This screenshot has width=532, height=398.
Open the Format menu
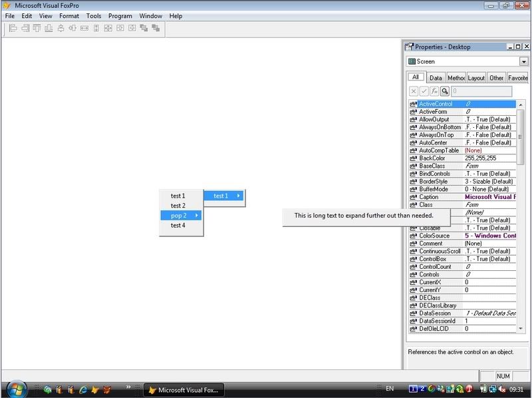click(x=68, y=15)
